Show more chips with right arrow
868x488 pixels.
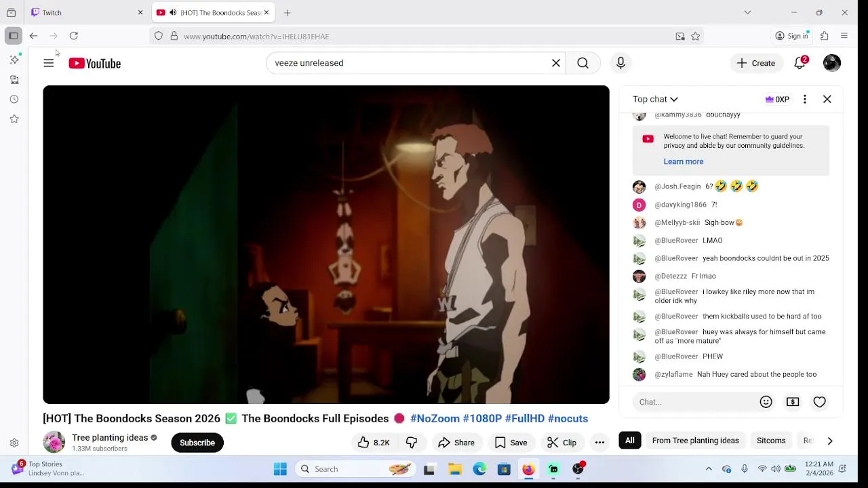pyautogui.click(x=830, y=441)
